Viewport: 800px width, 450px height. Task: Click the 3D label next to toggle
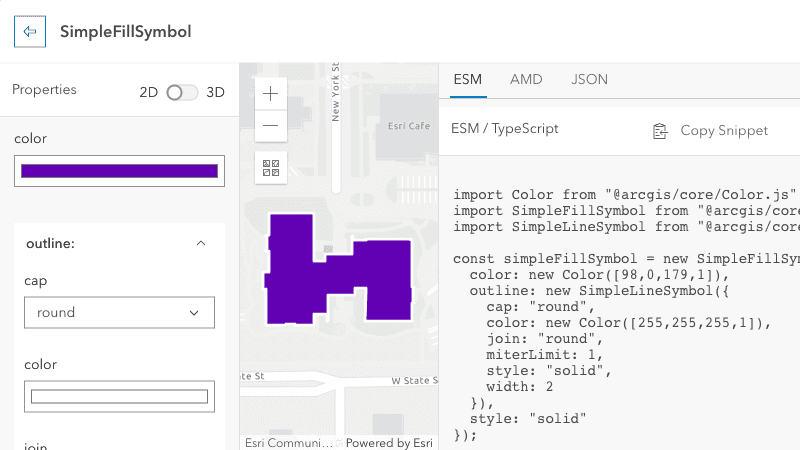click(215, 92)
